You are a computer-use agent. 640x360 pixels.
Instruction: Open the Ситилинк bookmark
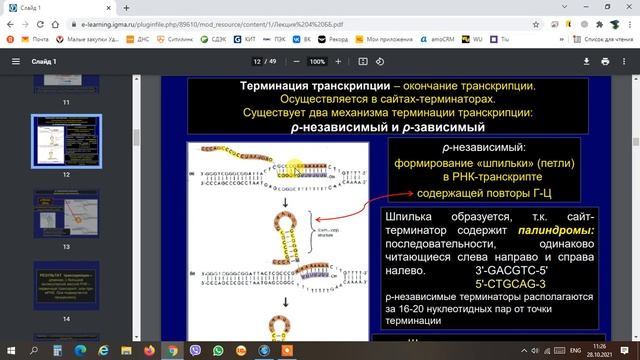pos(175,39)
